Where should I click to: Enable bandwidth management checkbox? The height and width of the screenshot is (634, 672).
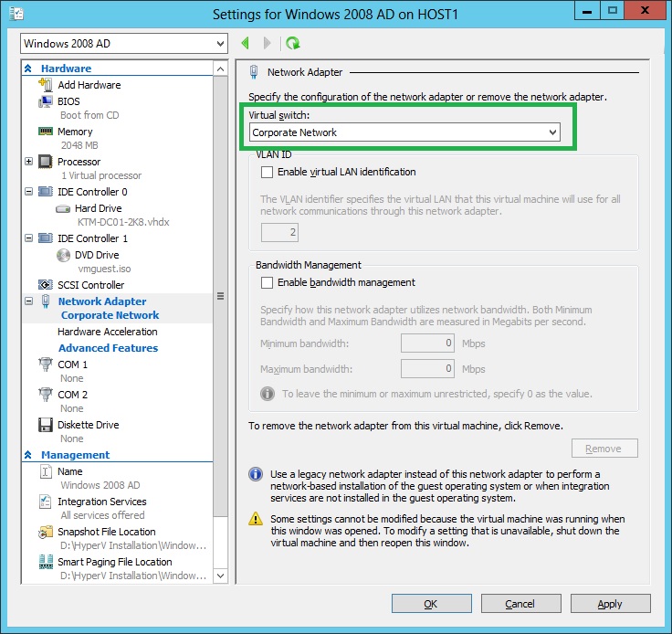(267, 283)
